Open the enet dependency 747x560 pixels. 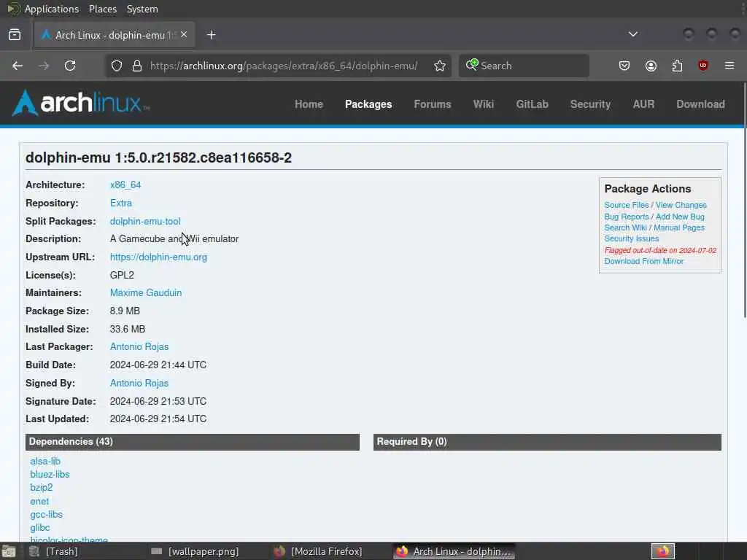click(39, 501)
